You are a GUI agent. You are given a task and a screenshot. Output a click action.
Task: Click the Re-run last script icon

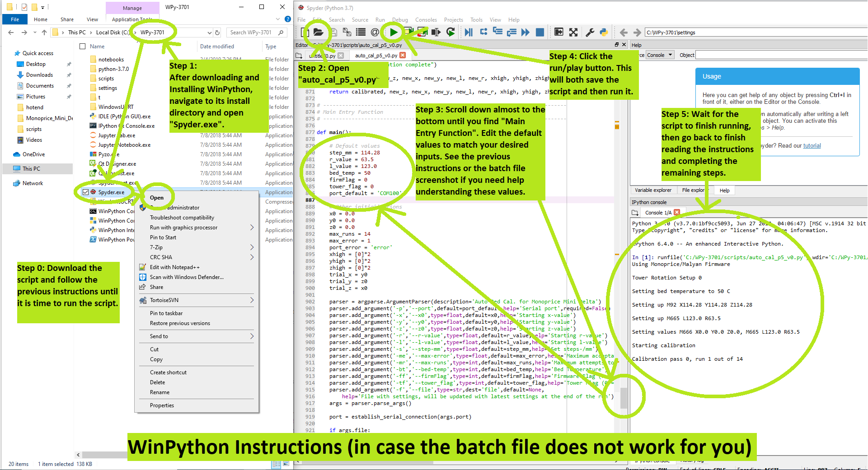pos(450,32)
